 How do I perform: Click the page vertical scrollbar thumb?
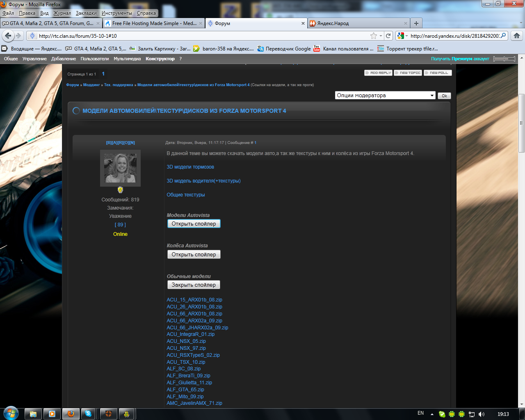pyautogui.click(x=521, y=123)
